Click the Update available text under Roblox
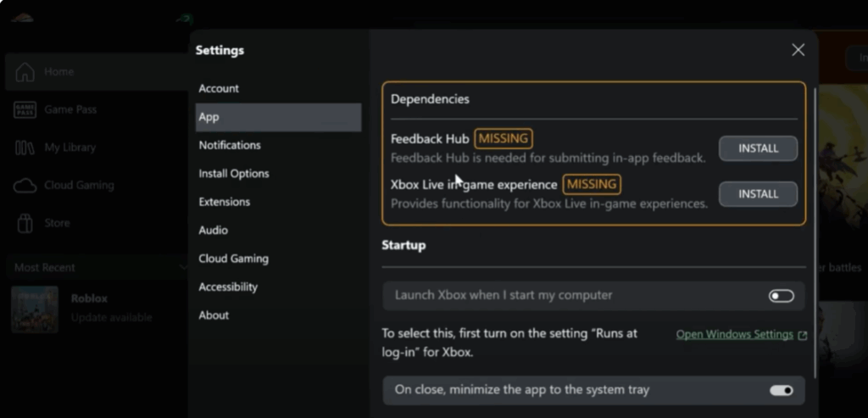The height and width of the screenshot is (418, 868). coord(111,318)
